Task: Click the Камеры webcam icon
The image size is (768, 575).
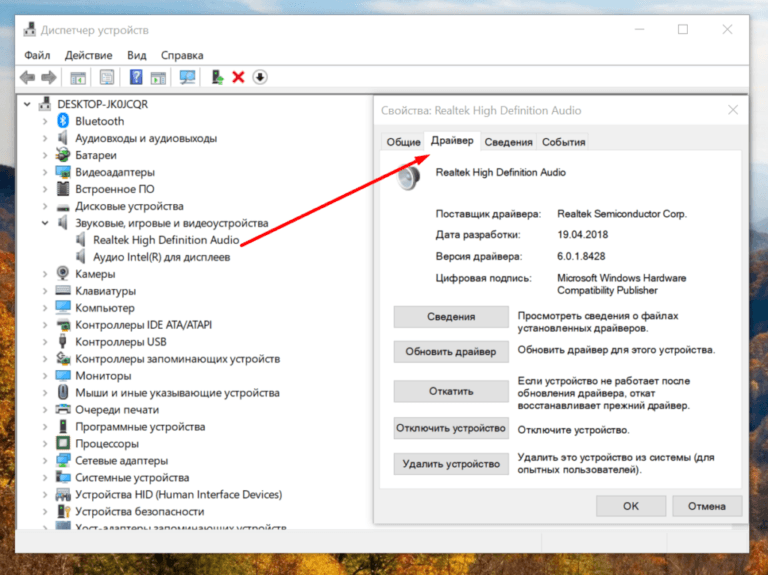Action: 63,273
